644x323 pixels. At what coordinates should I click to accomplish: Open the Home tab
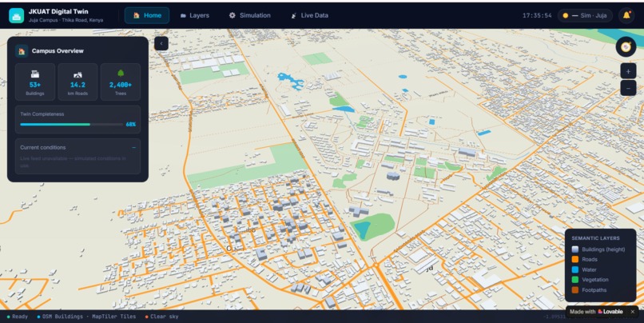tap(147, 15)
